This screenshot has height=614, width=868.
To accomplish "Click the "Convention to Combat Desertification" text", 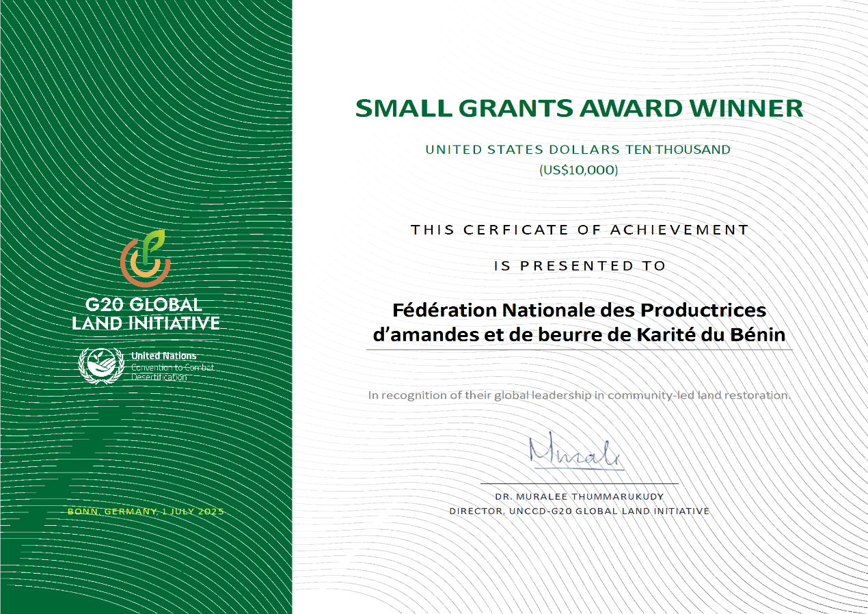I will 172,372.
